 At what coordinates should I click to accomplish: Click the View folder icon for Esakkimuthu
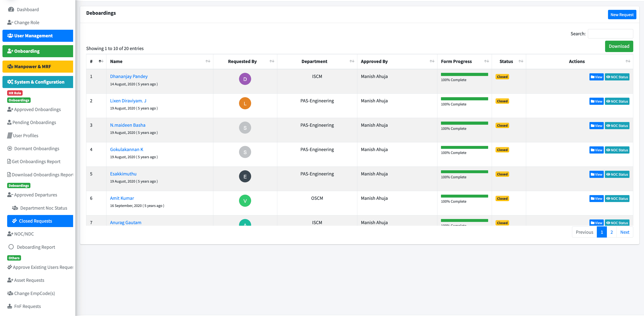pyautogui.click(x=593, y=174)
